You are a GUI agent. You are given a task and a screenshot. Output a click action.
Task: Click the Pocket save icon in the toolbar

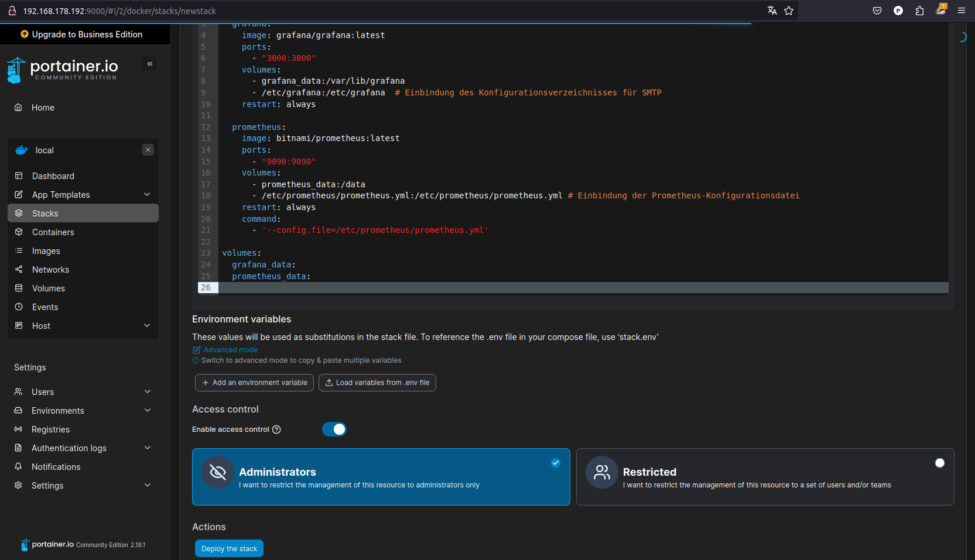[x=877, y=11]
